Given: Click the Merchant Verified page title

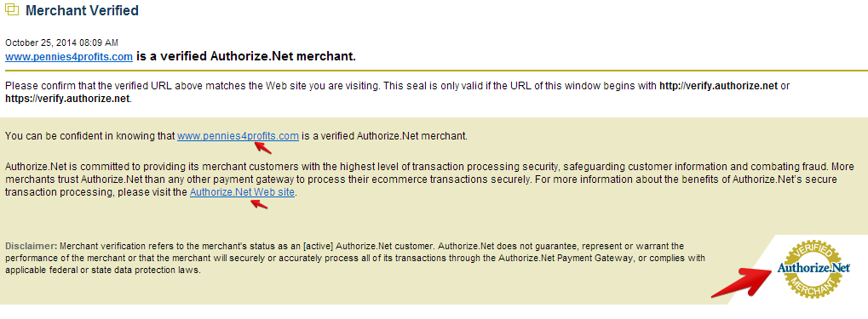Looking at the screenshot, I should click(x=82, y=10).
